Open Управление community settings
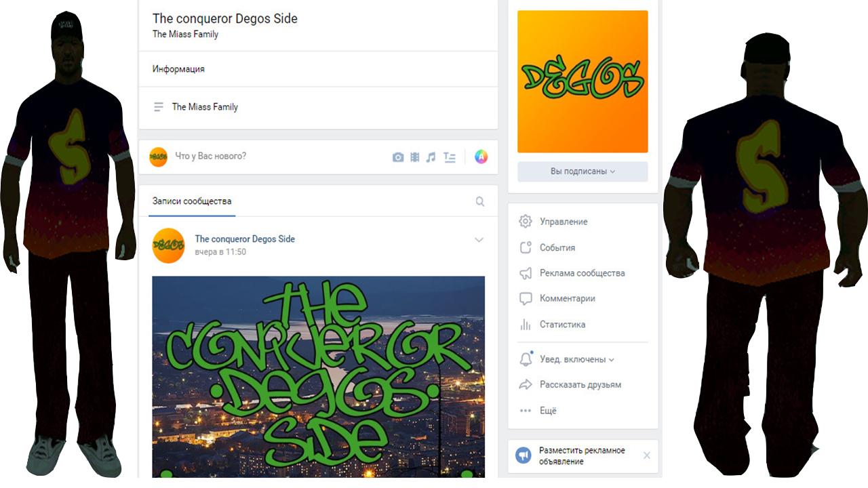Viewport: 868px width, 488px height. pos(553,222)
